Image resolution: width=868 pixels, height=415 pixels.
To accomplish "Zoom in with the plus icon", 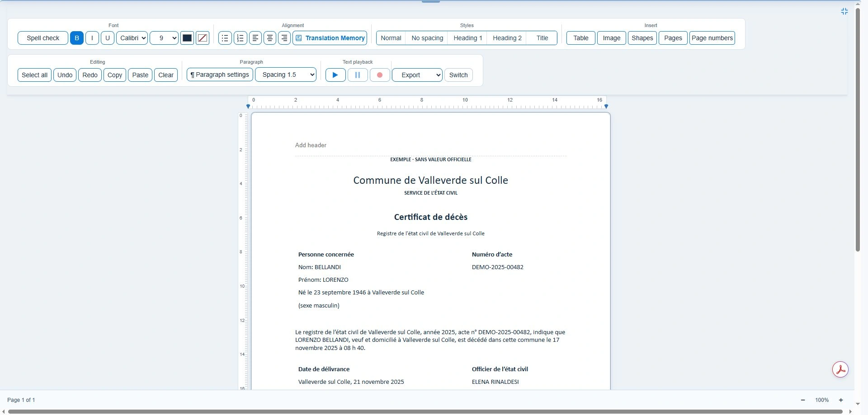I will click(x=841, y=400).
